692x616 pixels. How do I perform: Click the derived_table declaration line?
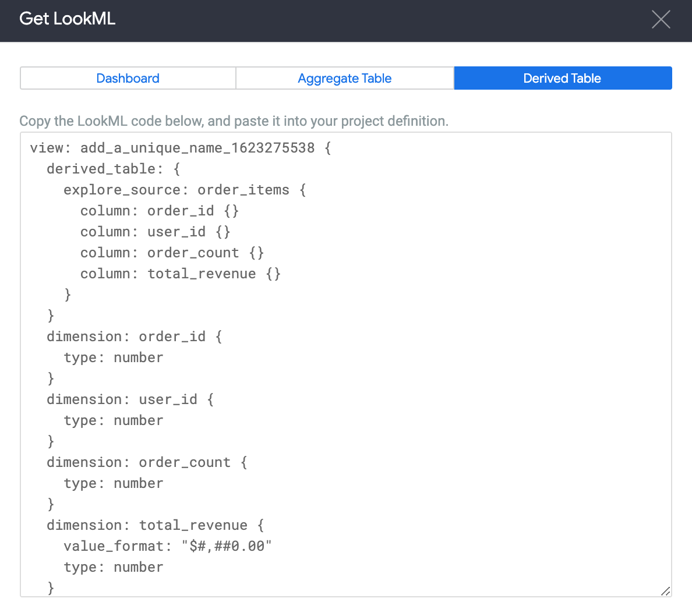[x=114, y=168]
